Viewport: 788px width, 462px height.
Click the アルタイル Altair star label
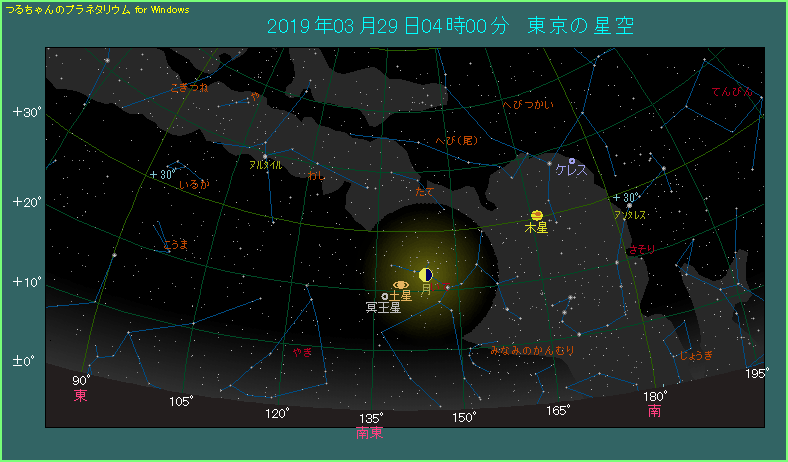point(265,164)
